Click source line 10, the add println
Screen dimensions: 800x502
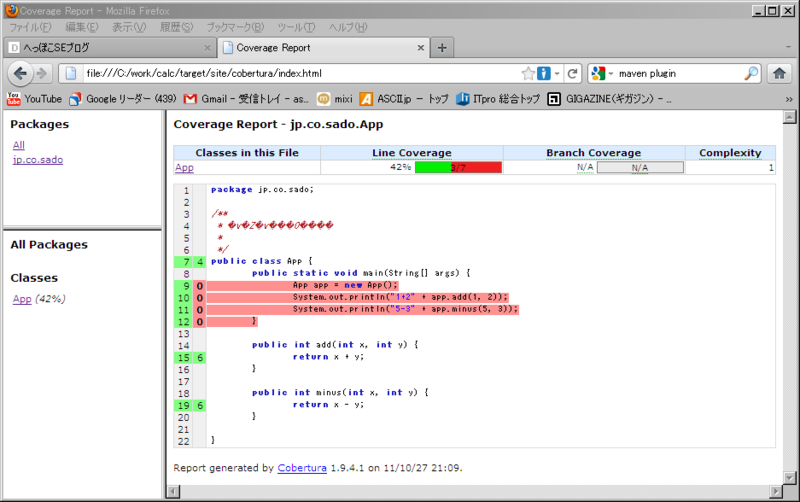coord(401,297)
